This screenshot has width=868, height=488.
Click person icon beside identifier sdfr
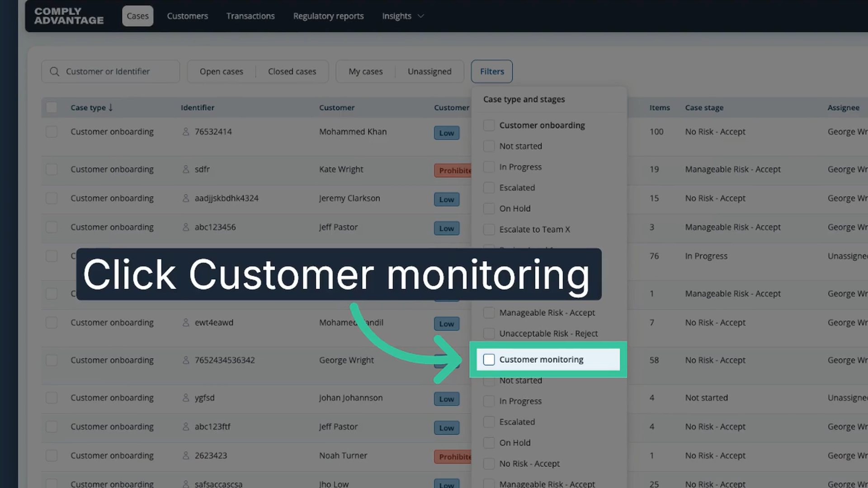pos(185,169)
